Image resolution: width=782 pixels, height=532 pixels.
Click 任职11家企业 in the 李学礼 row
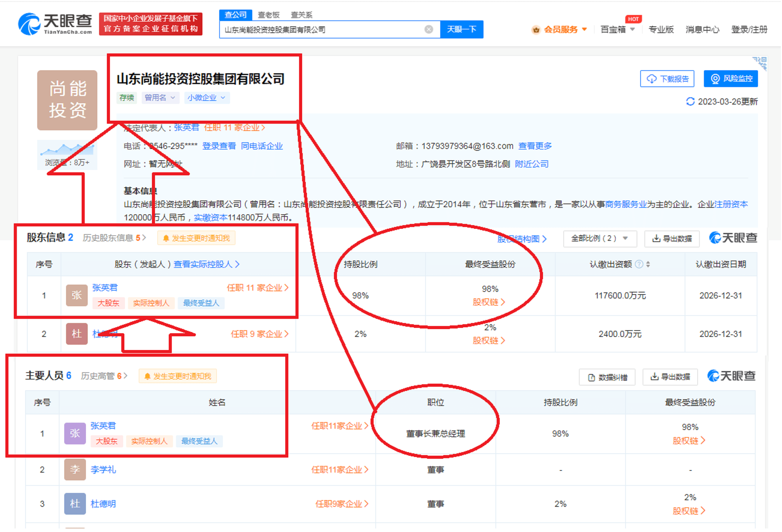pos(341,470)
